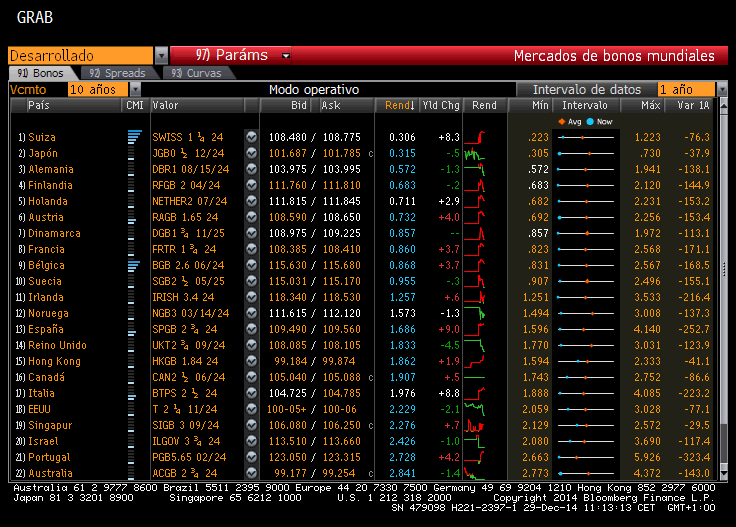Click the chart icon in Austria row
Viewport: 736px width, 527px height.
coord(252,217)
